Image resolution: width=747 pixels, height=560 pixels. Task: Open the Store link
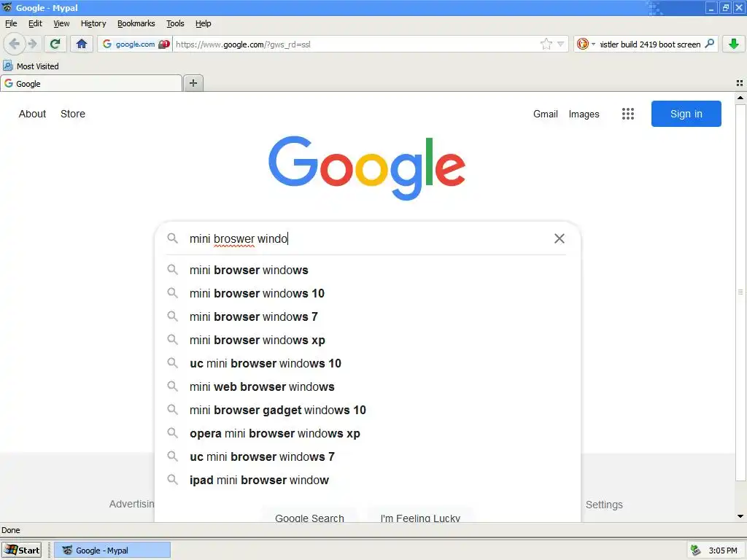click(x=73, y=114)
